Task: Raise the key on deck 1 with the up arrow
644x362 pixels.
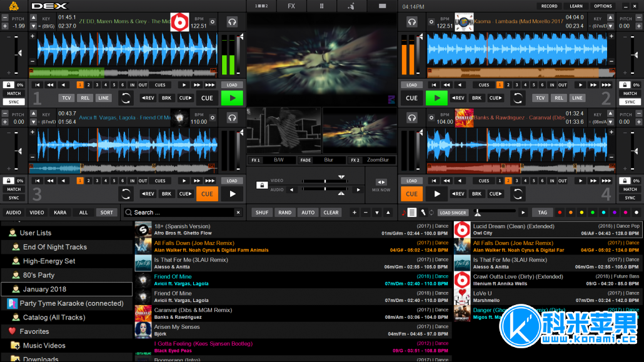Action: [34, 18]
